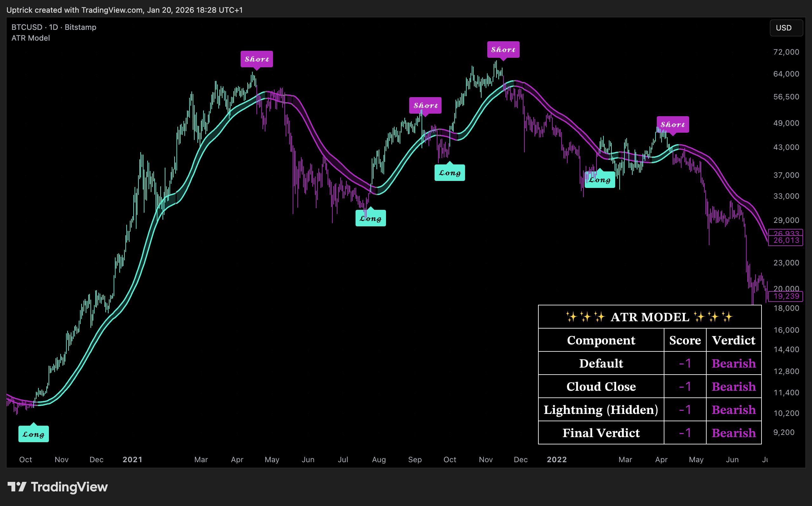Click the 72,000 level on the price scale
Screen dimensions: 812x506
[786, 52]
